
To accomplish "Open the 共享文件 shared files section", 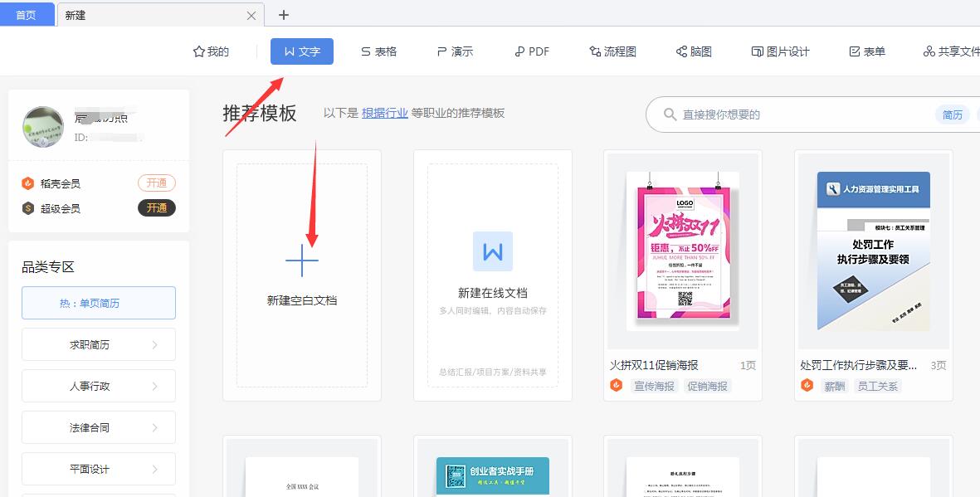I will pos(950,51).
